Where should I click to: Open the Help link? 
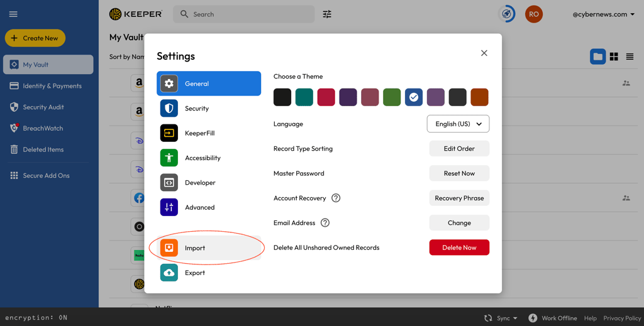(590, 318)
